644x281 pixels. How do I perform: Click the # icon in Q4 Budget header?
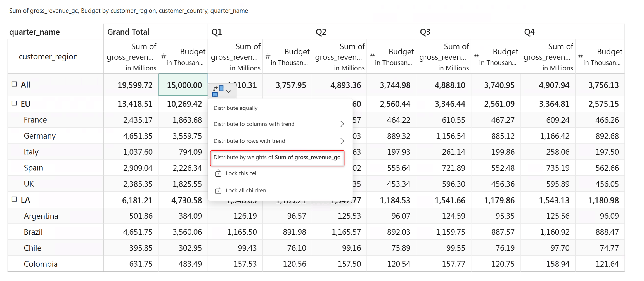581,56
